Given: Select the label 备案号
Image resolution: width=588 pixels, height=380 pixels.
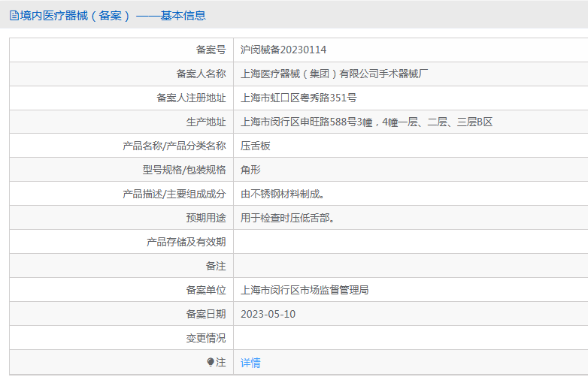Looking at the screenshot, I should [x=211, y=50].
